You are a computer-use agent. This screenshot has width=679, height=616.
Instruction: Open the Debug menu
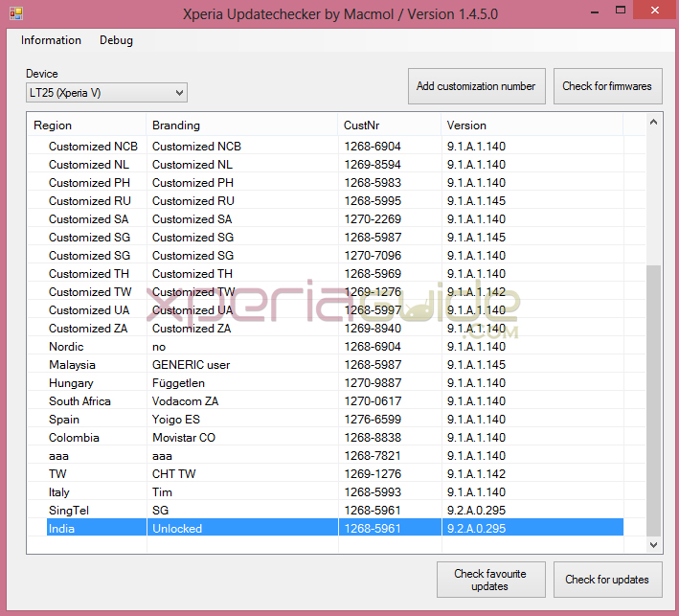[x=116, y=40]
